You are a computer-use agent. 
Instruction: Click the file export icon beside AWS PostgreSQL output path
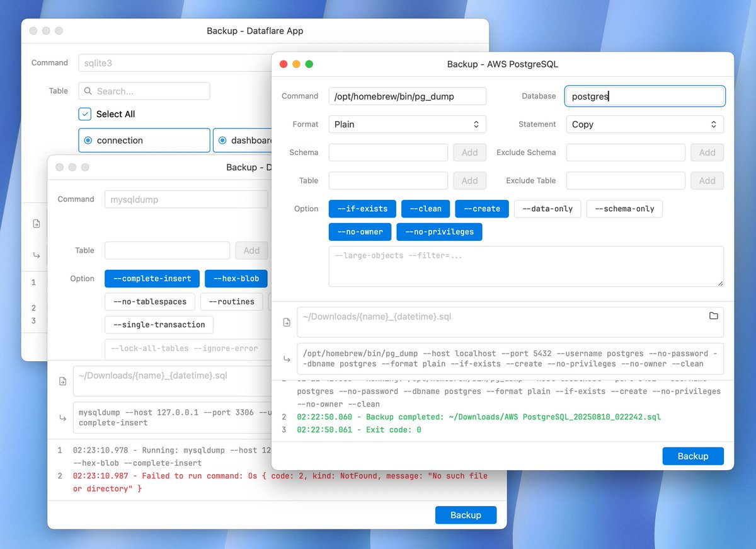pyautogui.click(x=287, y=323)
